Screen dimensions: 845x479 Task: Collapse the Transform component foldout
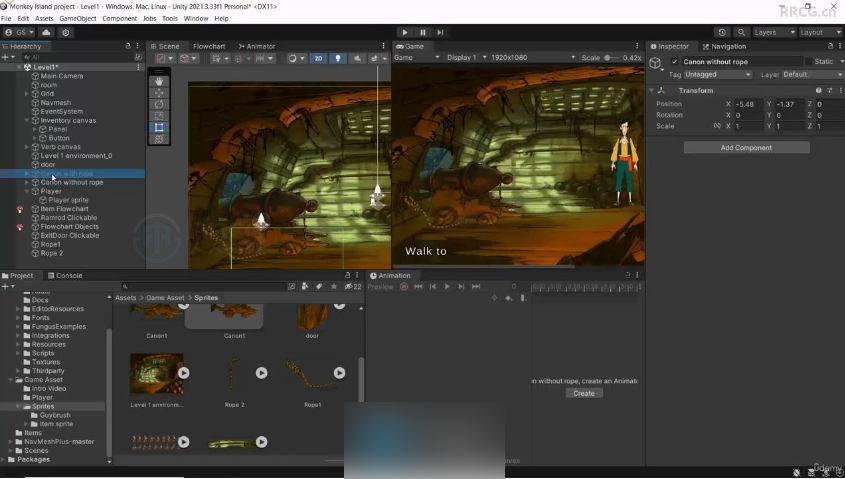[652, 91]
